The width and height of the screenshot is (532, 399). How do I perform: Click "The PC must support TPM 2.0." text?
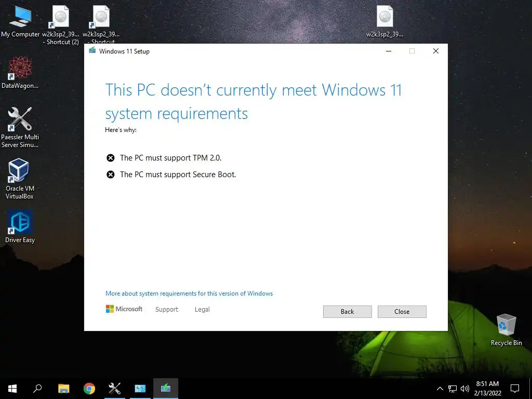(x=170, y=158)
